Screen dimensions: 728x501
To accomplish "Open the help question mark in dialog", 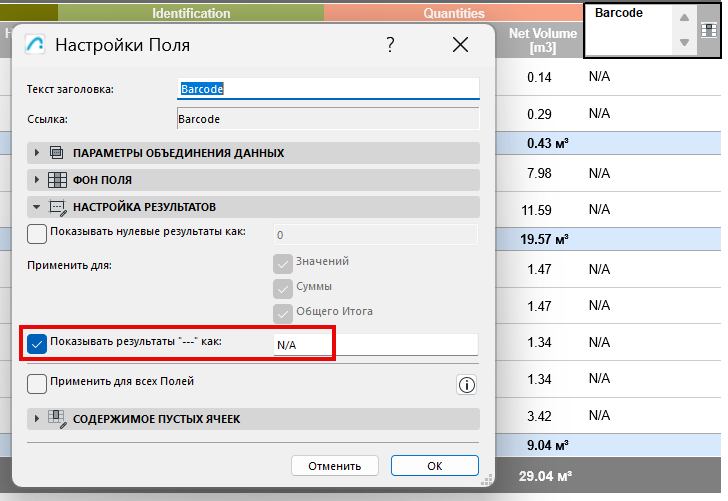I will pyautogui.click(x=390, y=45).
